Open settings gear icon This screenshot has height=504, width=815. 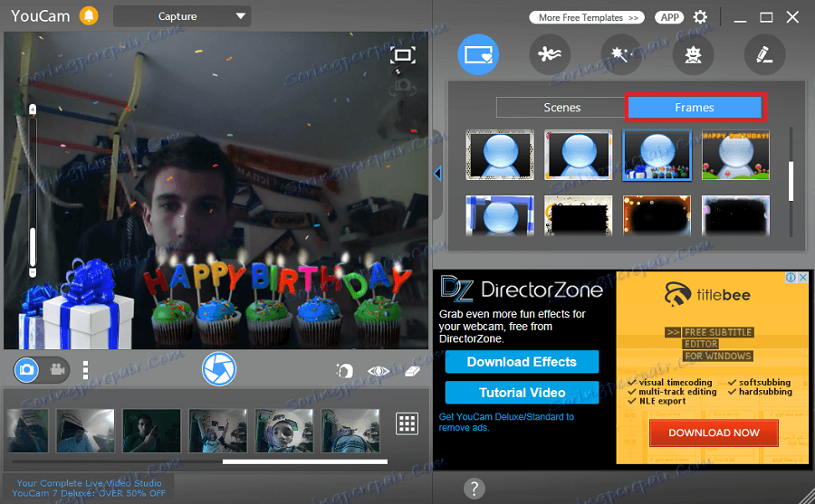pyautogui.click(x=700, y=17)
